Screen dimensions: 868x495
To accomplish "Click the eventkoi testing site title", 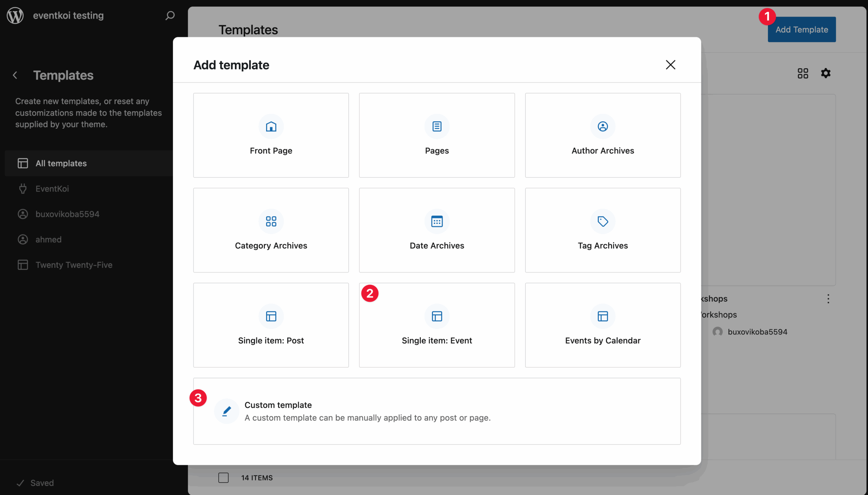I will click(68, 15).
